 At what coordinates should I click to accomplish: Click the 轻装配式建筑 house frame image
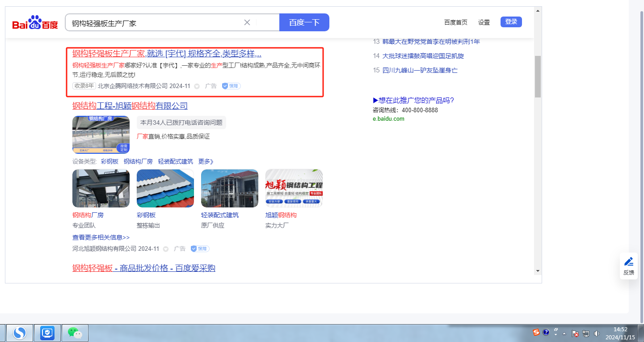pos(230,188)
